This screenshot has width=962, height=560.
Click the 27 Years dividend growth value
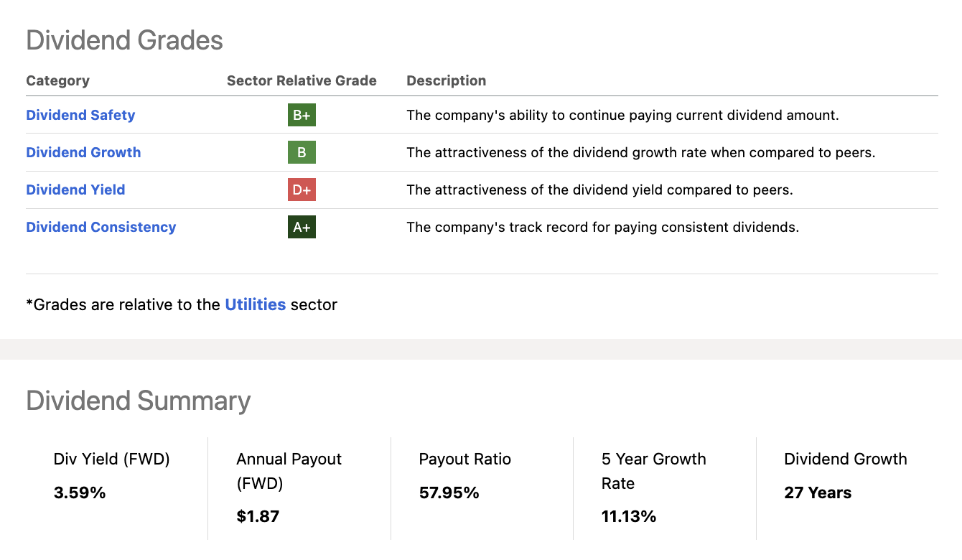pos(818,493)
